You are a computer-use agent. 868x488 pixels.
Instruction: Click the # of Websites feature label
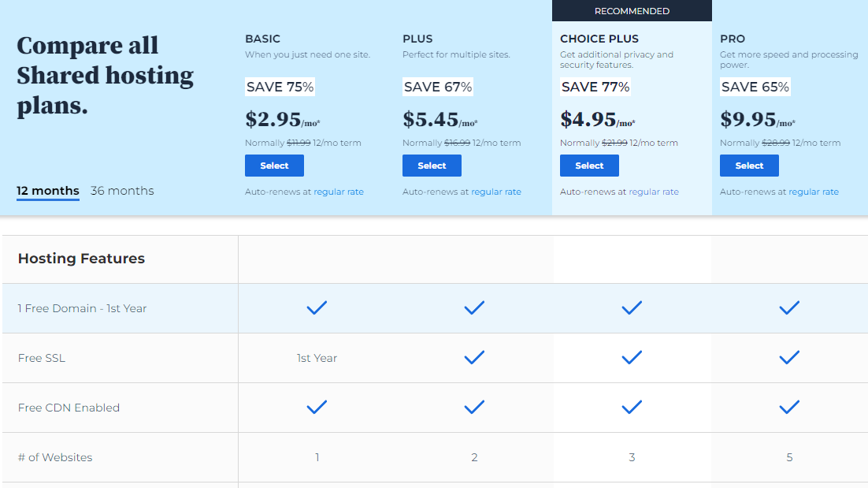click(55, 457)
